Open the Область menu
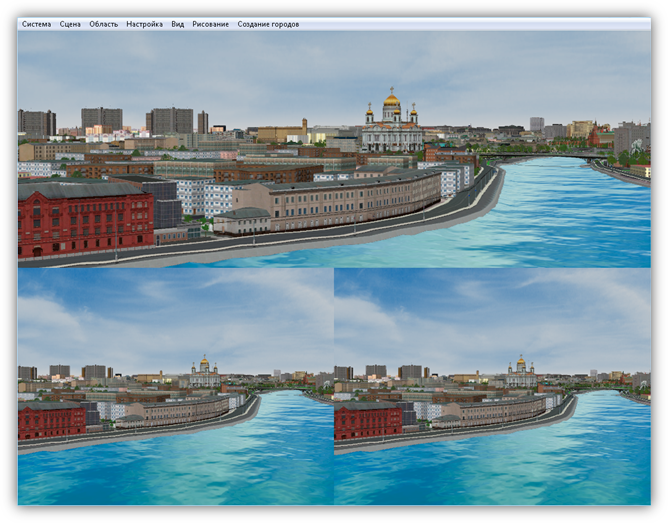The image size is (668, 523). (103, 24)
